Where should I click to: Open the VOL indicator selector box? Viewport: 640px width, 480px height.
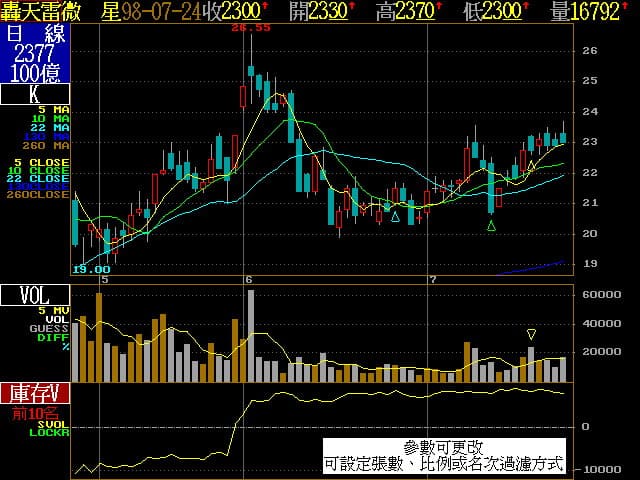35,295
